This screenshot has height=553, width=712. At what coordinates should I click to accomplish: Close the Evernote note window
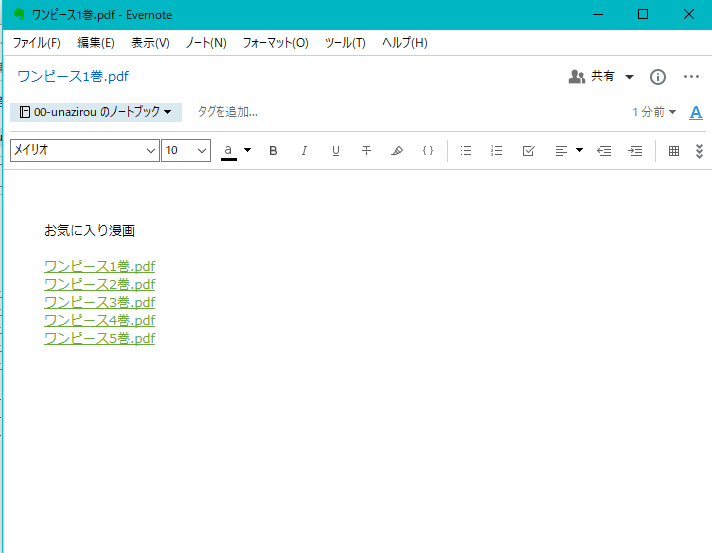pos(689,15)
